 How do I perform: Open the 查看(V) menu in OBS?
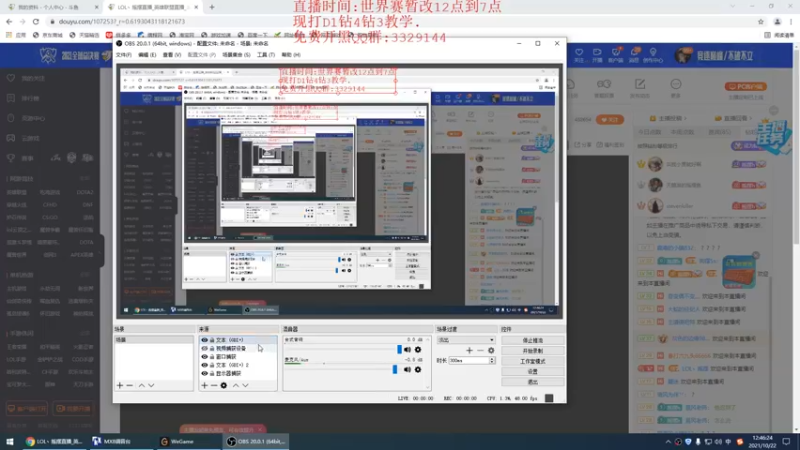click(x=171, y=55)
